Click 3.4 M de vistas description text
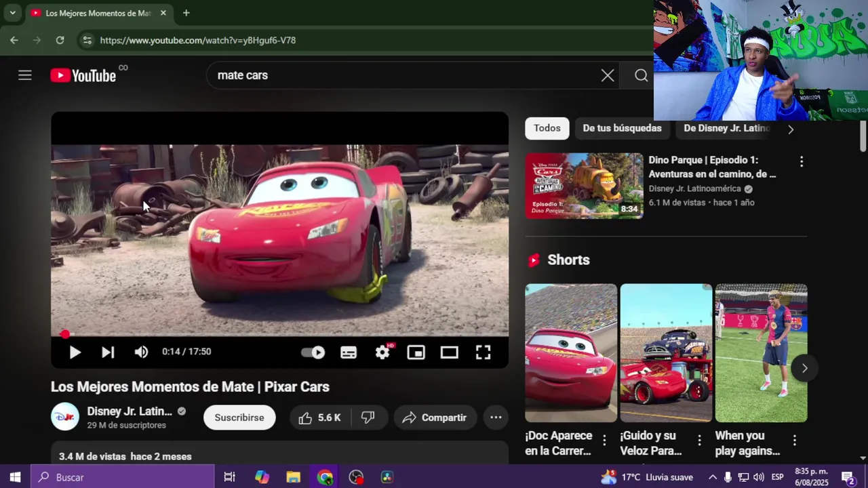The image size is (868, 488). pos(92,456)
